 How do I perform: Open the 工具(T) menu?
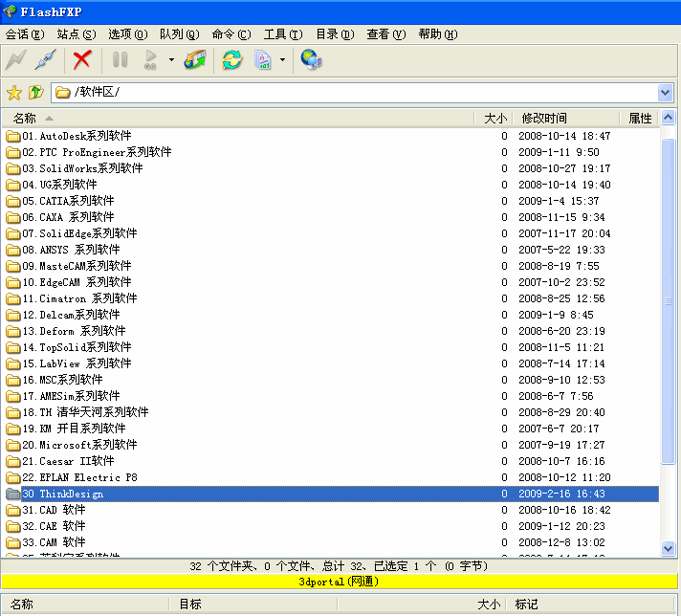283,34
